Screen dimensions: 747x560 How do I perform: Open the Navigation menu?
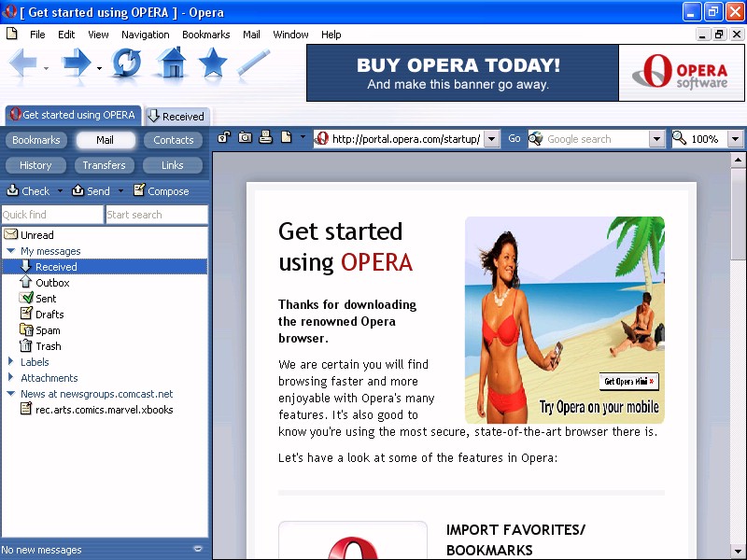click(x=146, y=35)
